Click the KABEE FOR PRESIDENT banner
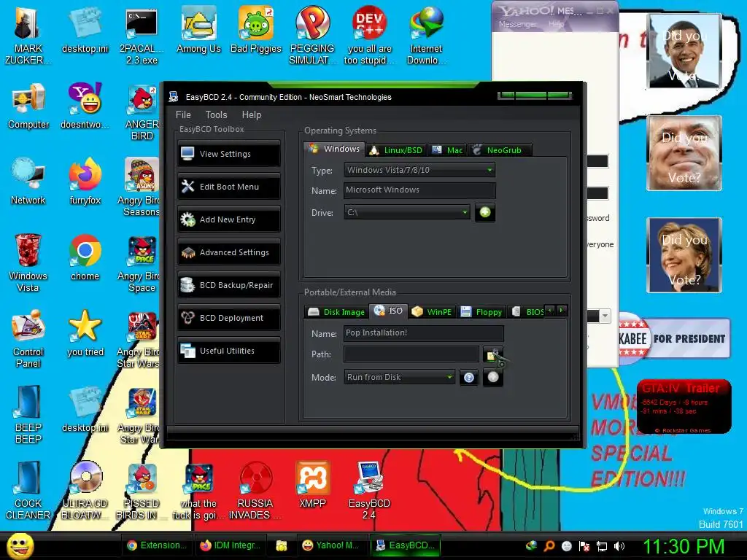 click(x=674, y=339)
